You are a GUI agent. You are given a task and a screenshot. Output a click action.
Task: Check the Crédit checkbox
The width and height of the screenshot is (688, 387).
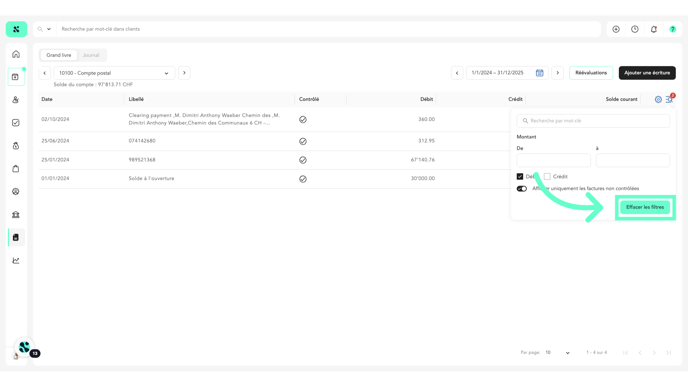point(547,176)
